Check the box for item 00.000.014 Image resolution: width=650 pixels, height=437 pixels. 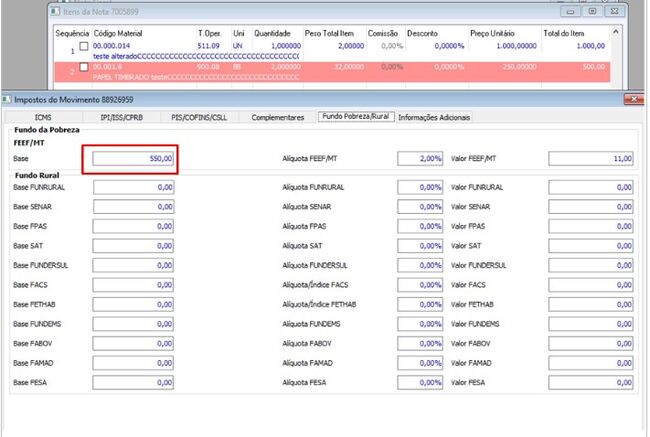tap(84, 46)
